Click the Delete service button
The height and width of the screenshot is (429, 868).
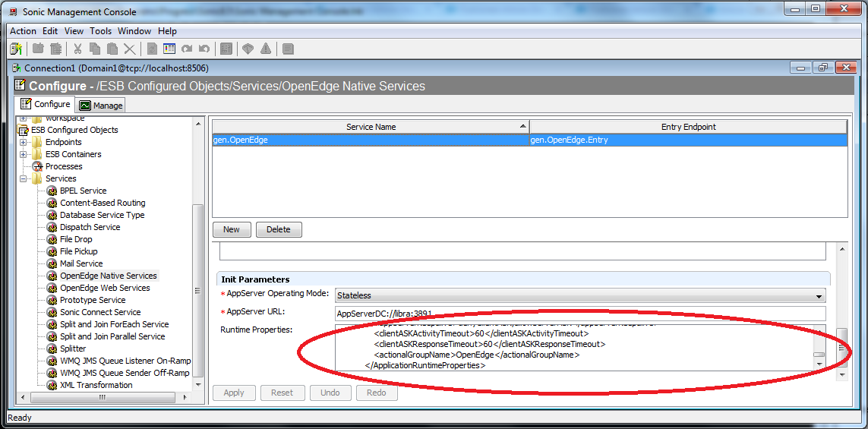coord(279,229)
